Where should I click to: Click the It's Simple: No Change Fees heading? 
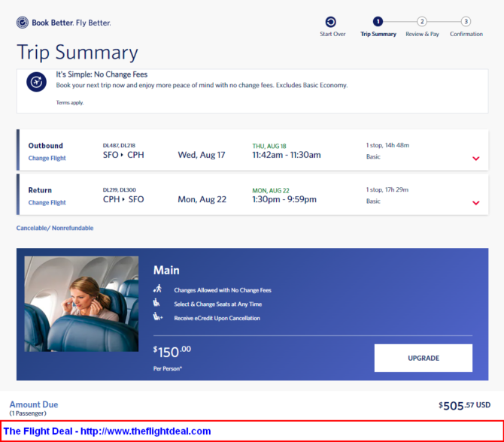coord(102,74)
